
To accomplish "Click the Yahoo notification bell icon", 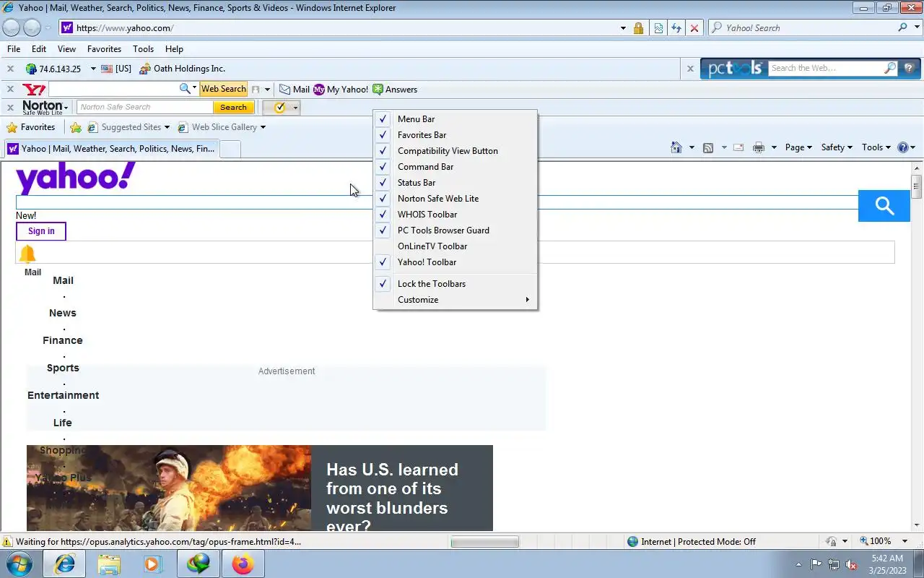I will 27,254.
